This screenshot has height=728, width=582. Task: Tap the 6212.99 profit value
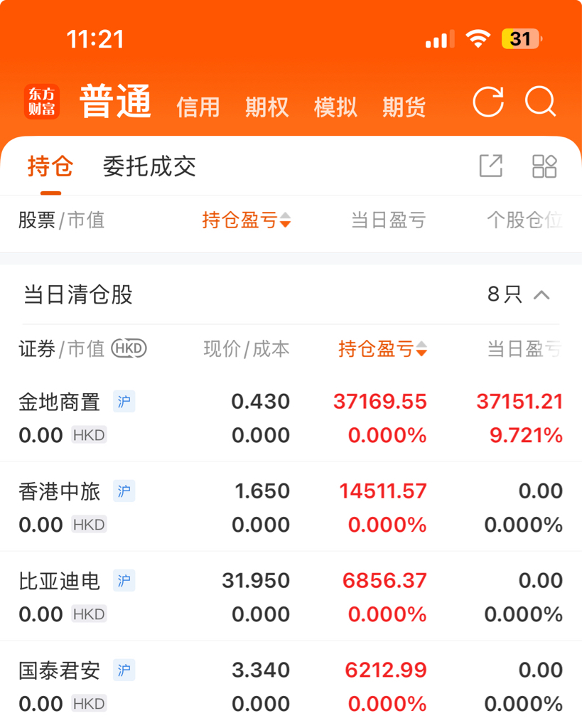386,670
